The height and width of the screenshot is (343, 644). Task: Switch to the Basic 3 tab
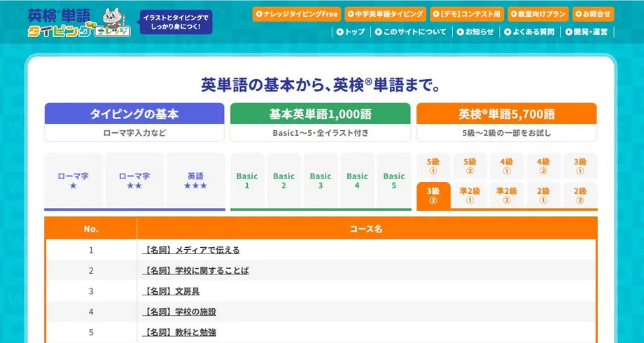pos(321,181)
